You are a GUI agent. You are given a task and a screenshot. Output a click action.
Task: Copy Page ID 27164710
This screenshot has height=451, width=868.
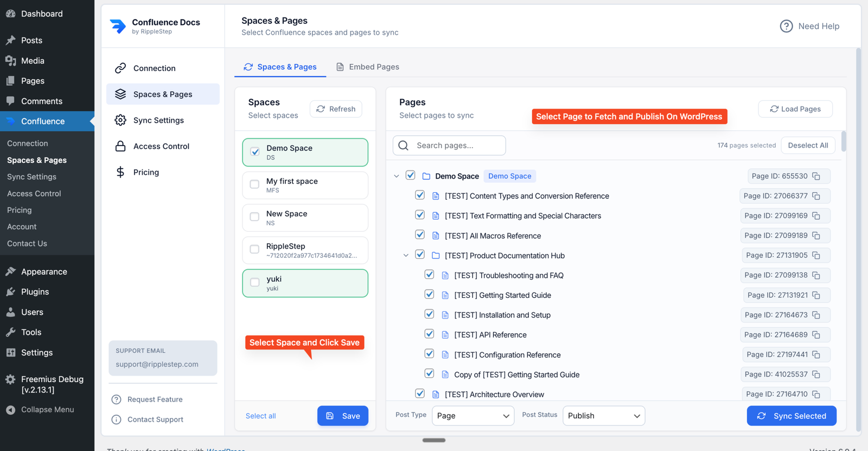[816, 394]
